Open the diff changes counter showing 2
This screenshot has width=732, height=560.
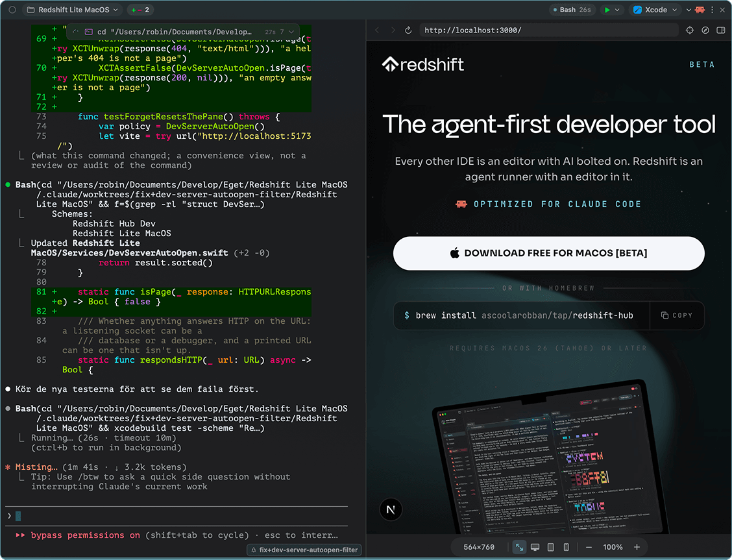tap(141, 10)
